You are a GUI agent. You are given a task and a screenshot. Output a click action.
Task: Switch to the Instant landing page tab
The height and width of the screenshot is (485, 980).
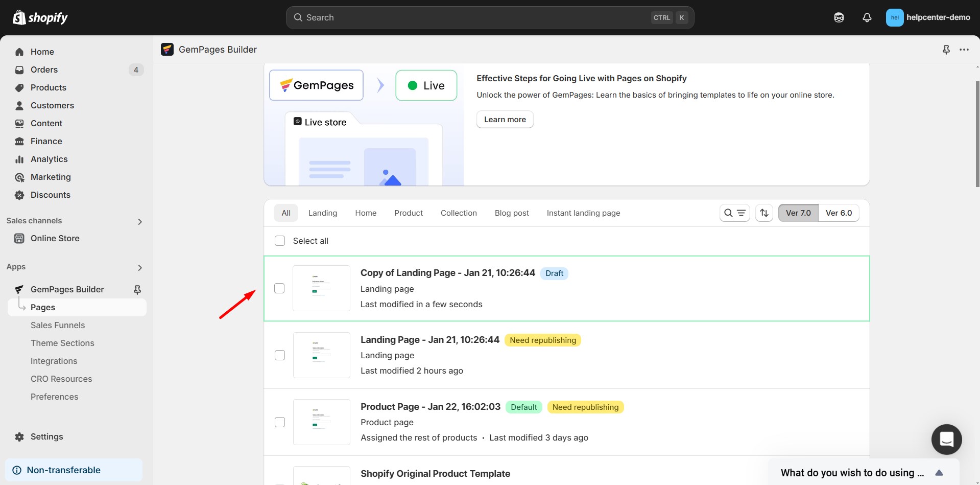pyautogui.click(x=583, y=213)
